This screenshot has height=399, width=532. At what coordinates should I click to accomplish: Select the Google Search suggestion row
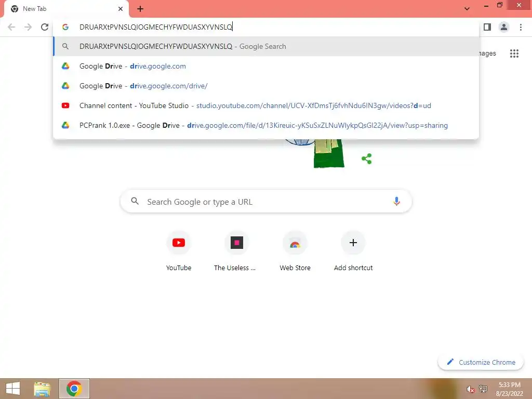(x=266, y=46)
